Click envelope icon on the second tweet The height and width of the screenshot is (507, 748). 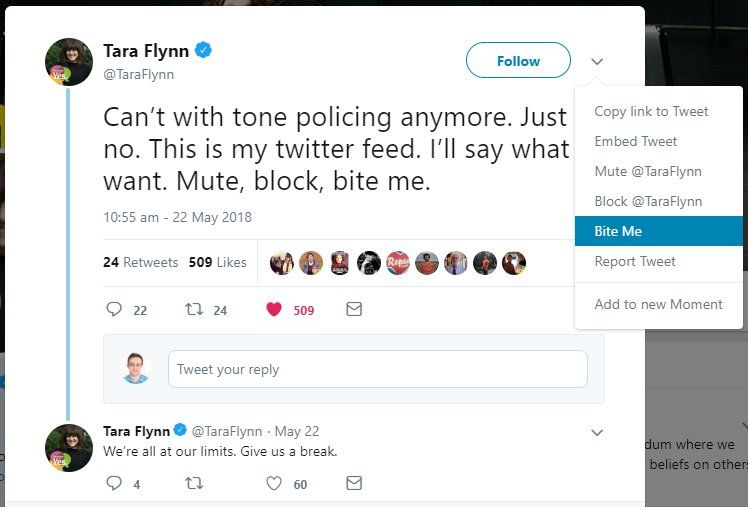(354, 483)
